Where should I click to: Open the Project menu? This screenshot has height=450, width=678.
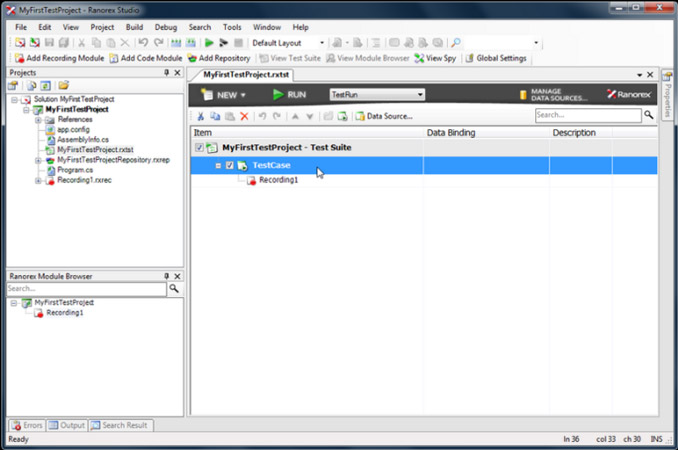coord(102,27)
